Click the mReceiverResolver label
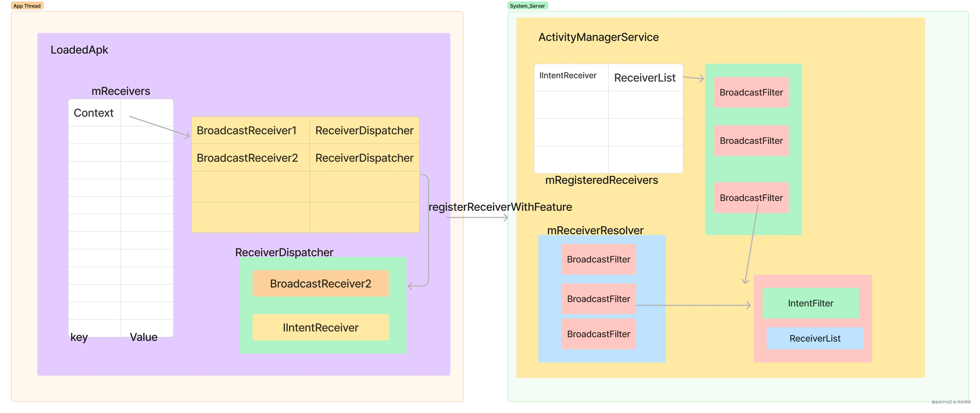 (x=595, y=230)
